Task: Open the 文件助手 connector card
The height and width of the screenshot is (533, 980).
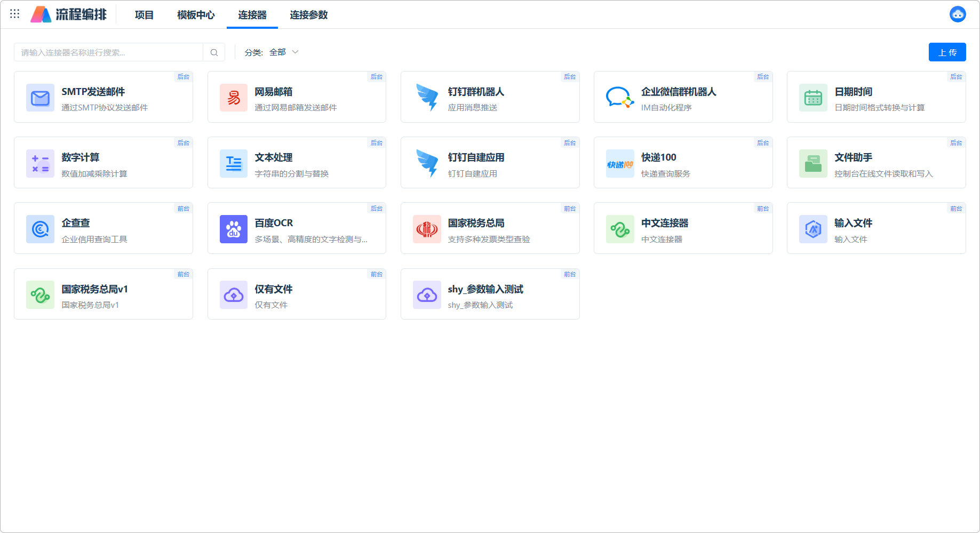Action: [x=875, y=163]
